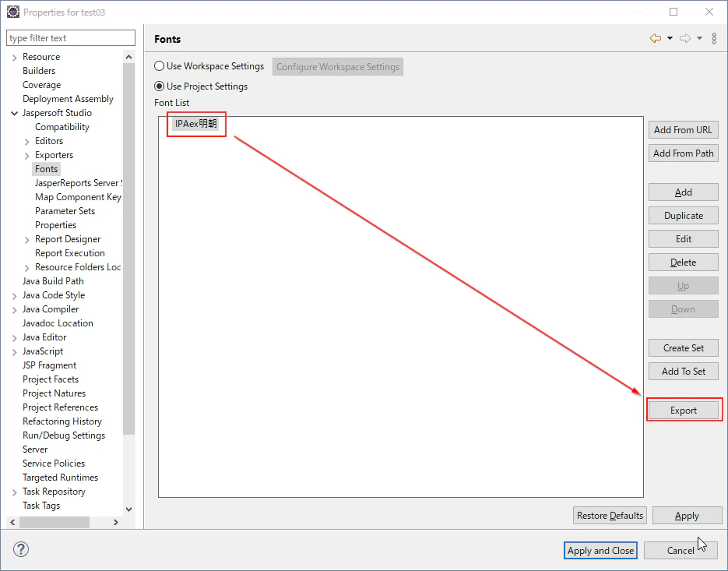Viewport: 728px width, 571px height.
Task: Click the Add To Set button
Action: 683,372
